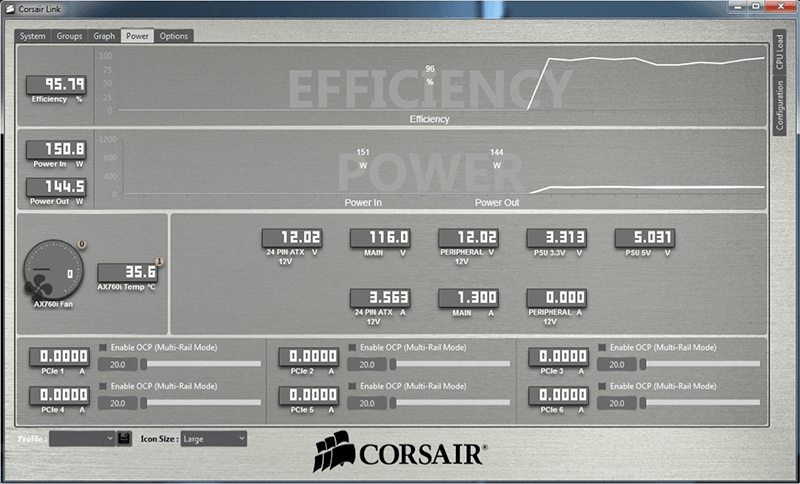This screenshot has height=484, width=800.
Task: Expand the CPU Load side panel
Action: point(779,53)
